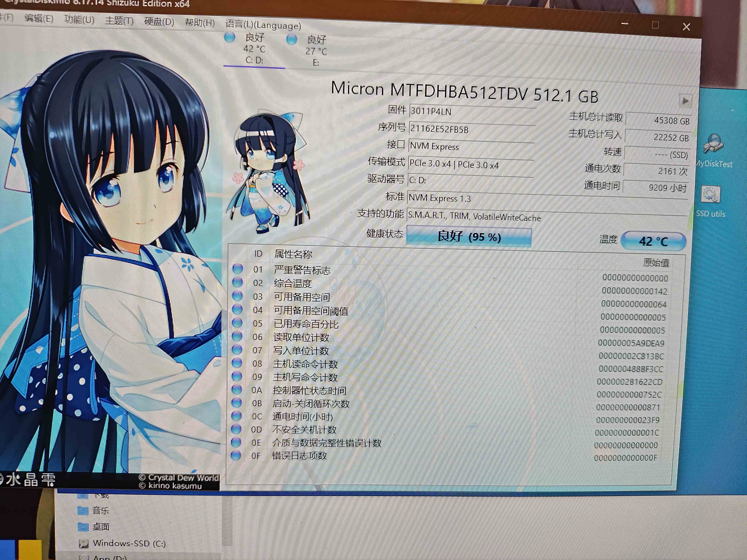Viewport: 747px width, 560px height.
Task: Click the 良好 (95 %) health status button
Action: 469,237
